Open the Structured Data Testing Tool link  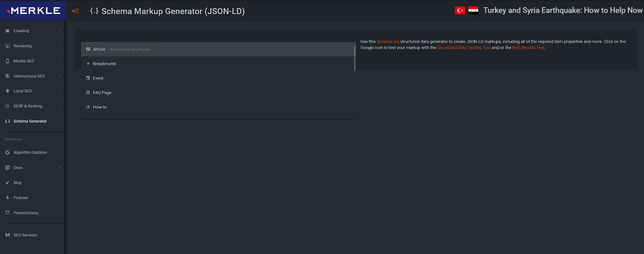[464, 48]
